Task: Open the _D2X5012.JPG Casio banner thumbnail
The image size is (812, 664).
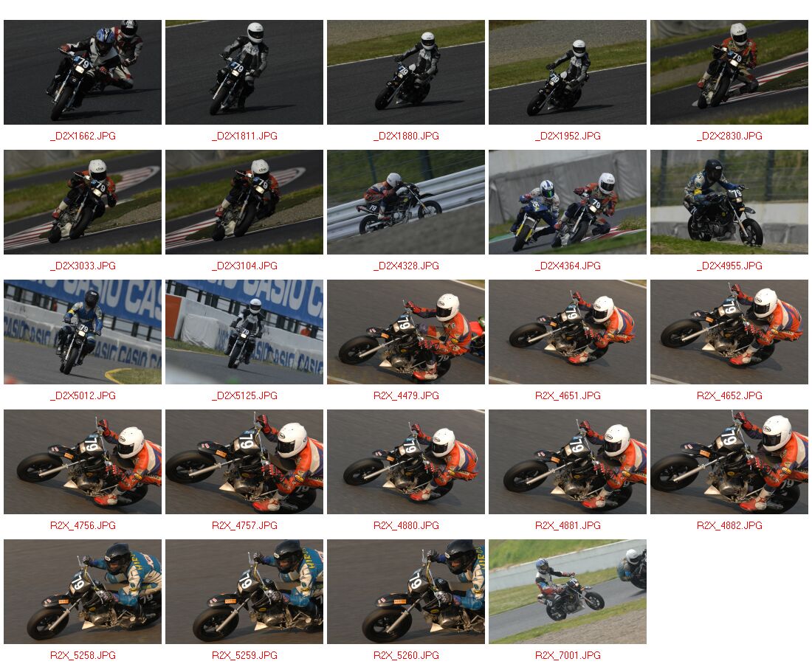Action: click(83, 332)
